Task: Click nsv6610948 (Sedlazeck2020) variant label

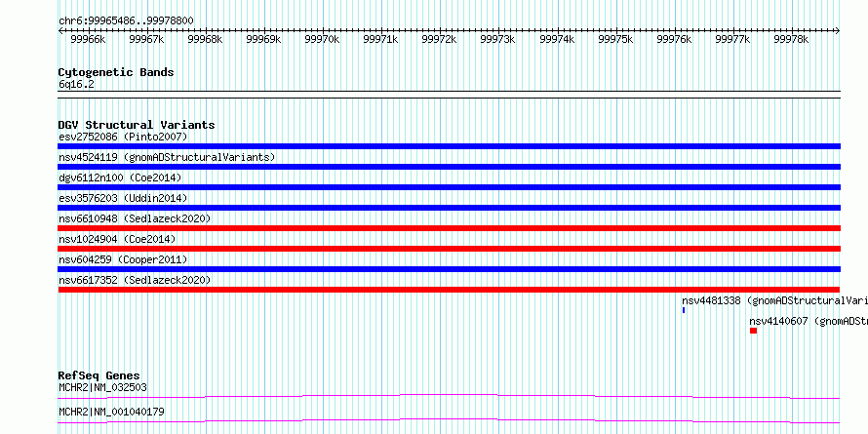Action: (135, 218)
